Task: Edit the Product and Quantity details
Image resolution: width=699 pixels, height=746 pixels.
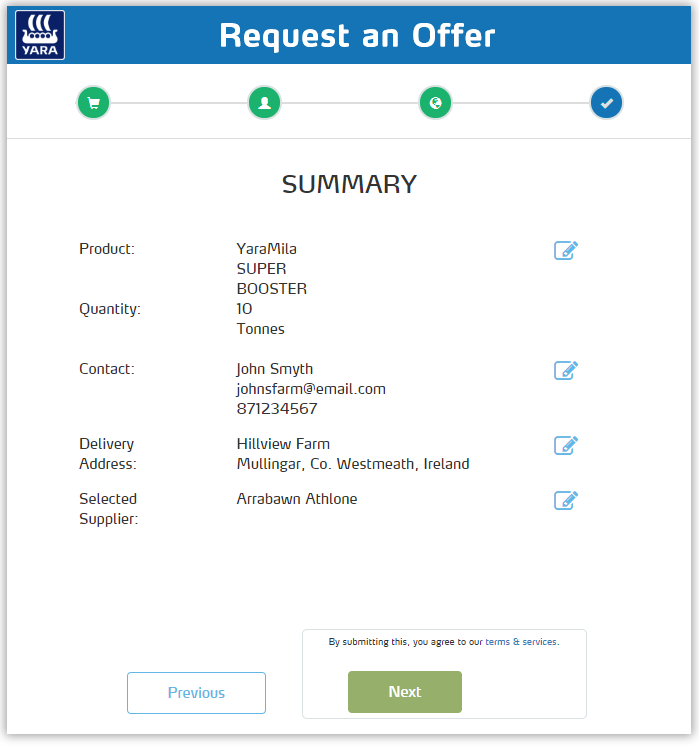Action: coord(566,250)
